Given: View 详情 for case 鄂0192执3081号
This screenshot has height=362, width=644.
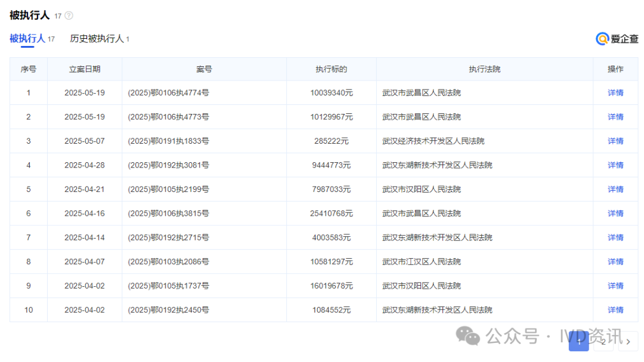Looking at the screenshot, I should click(615, 165).
